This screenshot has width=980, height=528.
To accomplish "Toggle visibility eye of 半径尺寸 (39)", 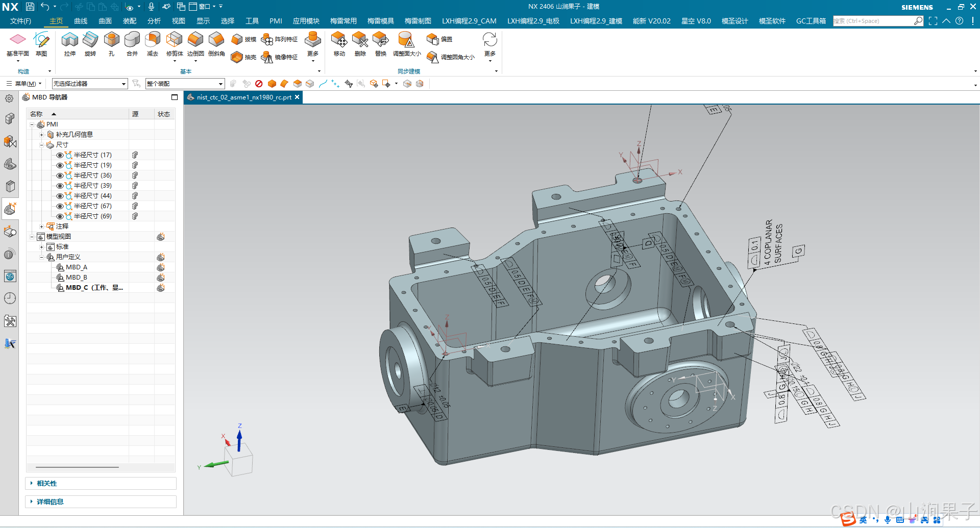I will [60, 186].
